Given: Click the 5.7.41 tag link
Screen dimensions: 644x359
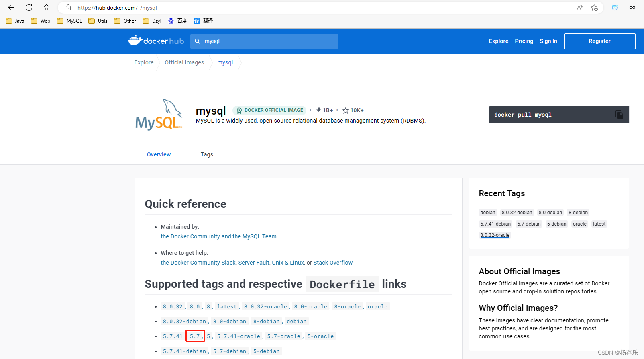Looking at the screenshot, I should click(173, 336).
